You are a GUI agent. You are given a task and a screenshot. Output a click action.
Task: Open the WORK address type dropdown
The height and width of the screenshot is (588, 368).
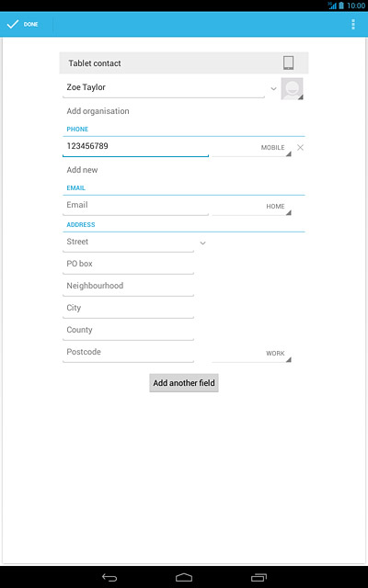[x=251, y=353]
